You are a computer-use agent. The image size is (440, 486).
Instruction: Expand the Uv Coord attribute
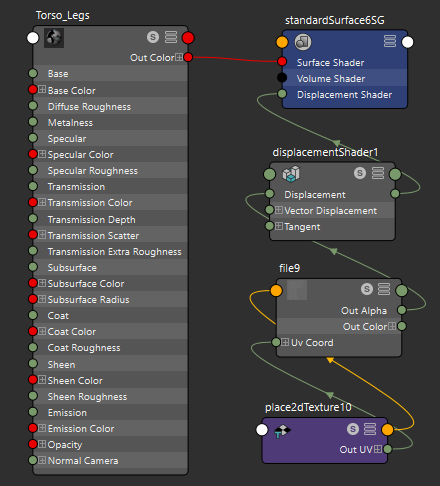[285, 342]
